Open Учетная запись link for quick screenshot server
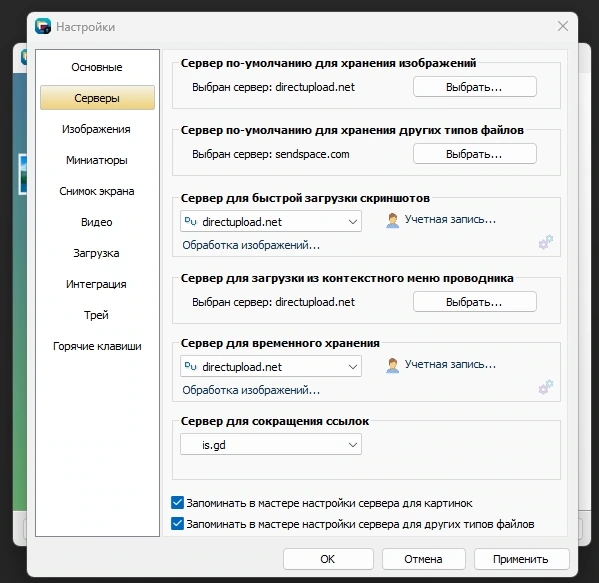Screen dimensions: 599x583 [x=450, y=219]
